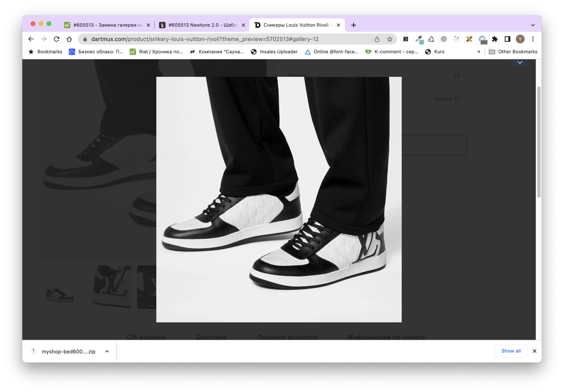
Task: Open the Kurs bookmark
Action: 435,52
